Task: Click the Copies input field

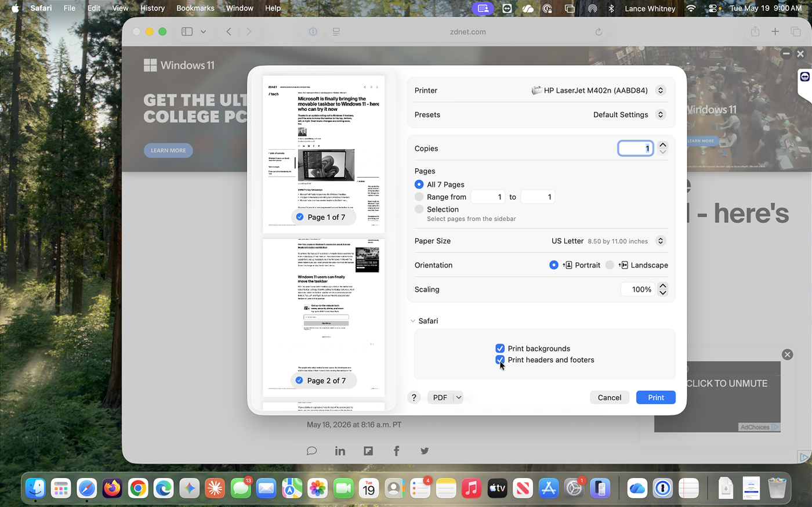Action: tap(636, 149)
